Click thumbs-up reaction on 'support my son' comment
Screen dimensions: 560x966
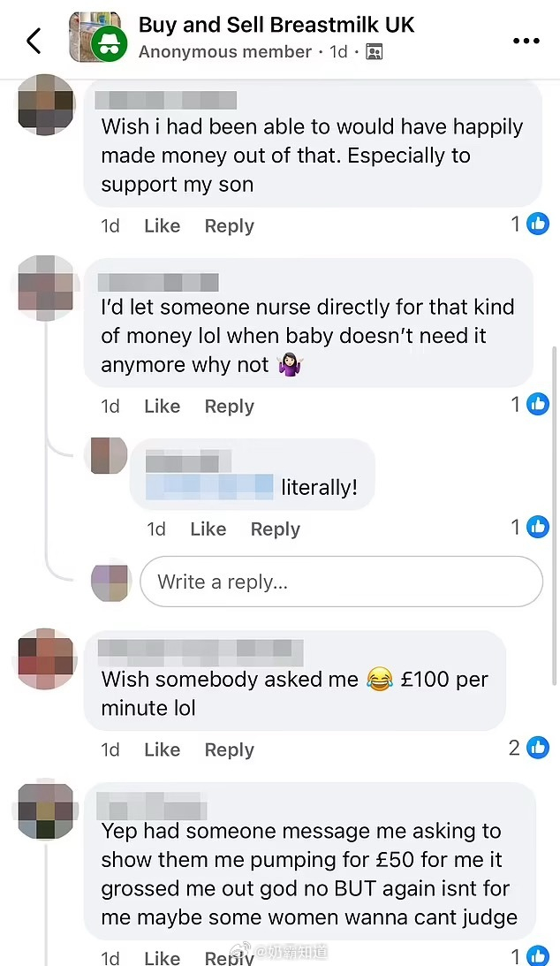point(538,224)
